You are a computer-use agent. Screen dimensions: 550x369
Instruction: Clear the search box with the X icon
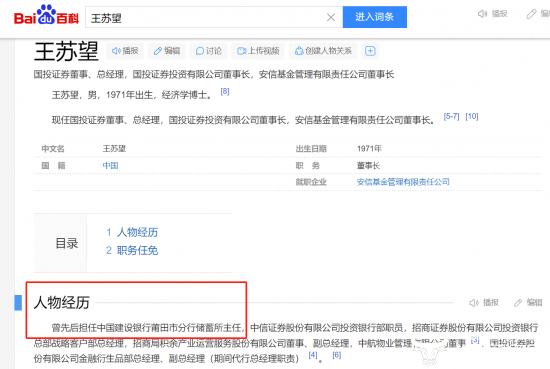(331, 17)
